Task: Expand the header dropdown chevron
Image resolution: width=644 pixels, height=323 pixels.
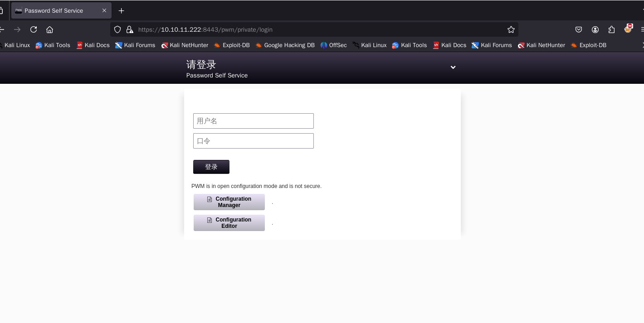Action: [453, 67]
